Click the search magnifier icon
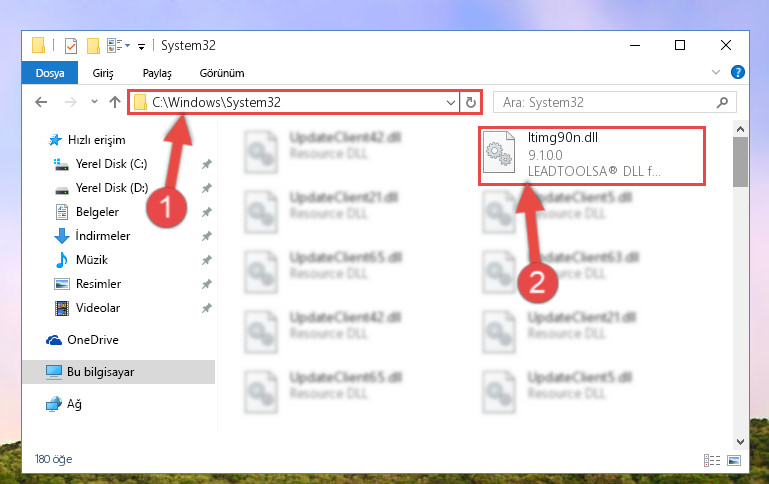Image resolution: width=769 pixels, height=484 pixels. [722, 102]
